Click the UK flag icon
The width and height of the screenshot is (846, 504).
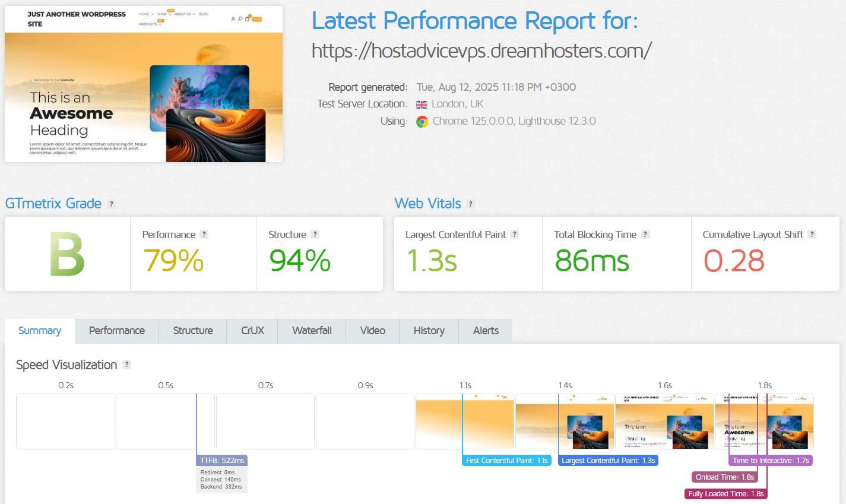coord(422,104)
